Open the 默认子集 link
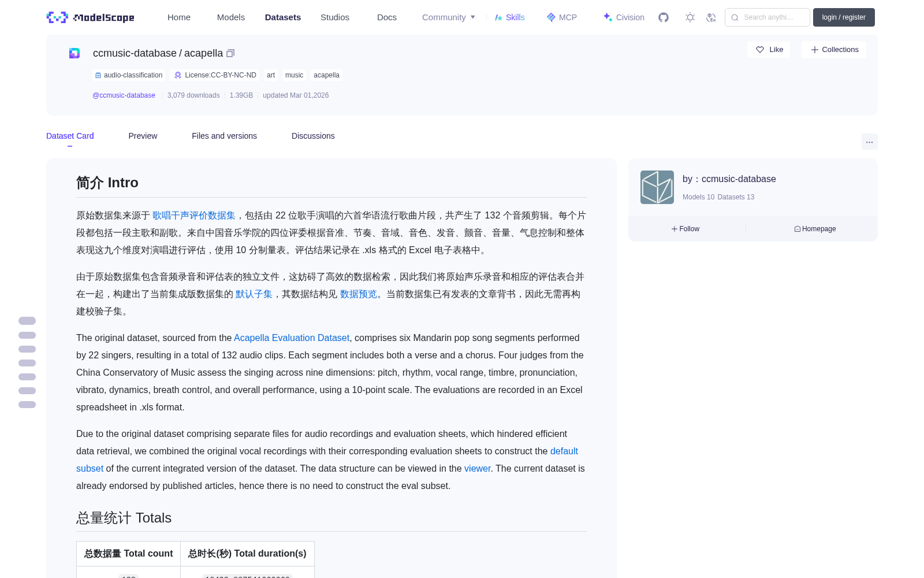 point(254,294)
